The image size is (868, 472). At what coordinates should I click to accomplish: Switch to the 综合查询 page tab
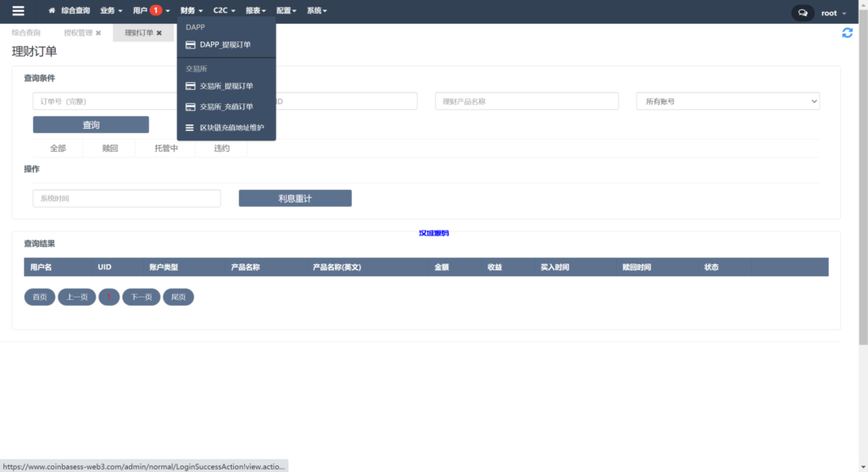pos(26,33)
